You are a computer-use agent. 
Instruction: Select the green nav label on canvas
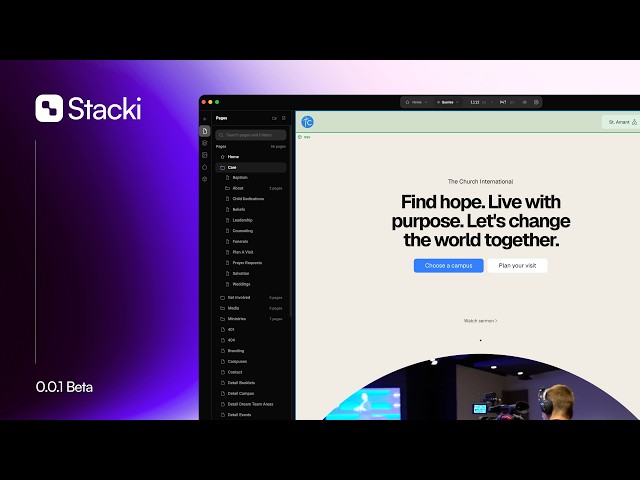coord(304,137)
